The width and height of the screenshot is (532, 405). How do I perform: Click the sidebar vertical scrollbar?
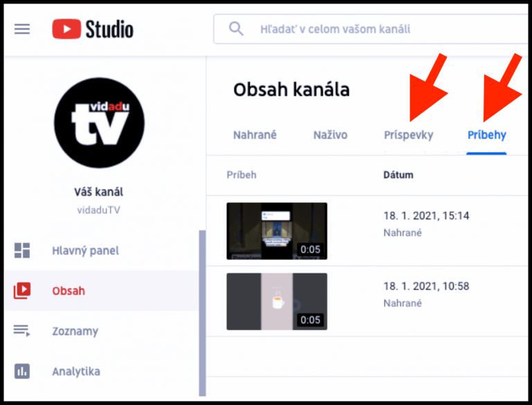coord(202,312)
